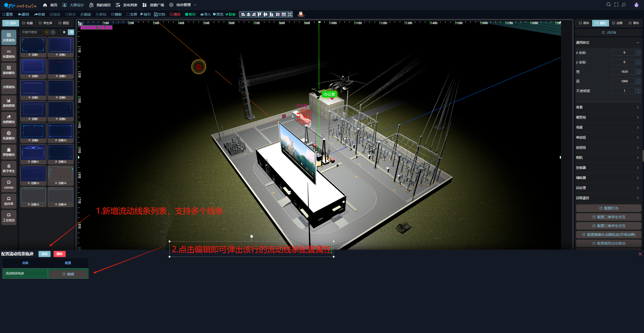The image size is (644, 333).
Task: Open the 图层 tab in left panel
Action: [x=64, y=23]
